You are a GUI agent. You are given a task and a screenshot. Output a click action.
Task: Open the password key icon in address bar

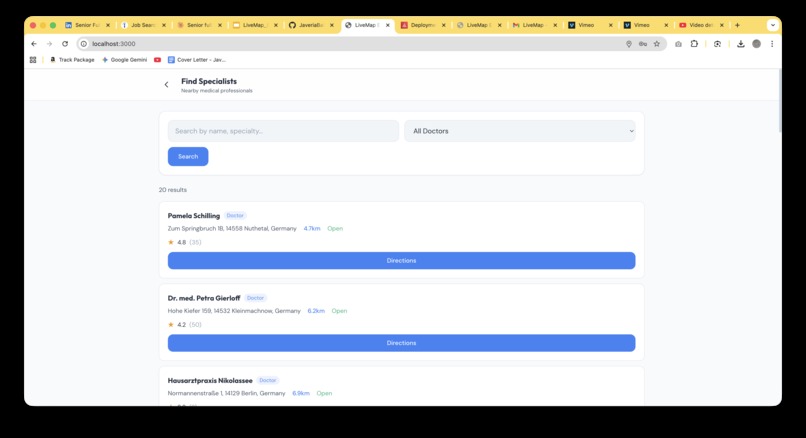pos(643,44)
